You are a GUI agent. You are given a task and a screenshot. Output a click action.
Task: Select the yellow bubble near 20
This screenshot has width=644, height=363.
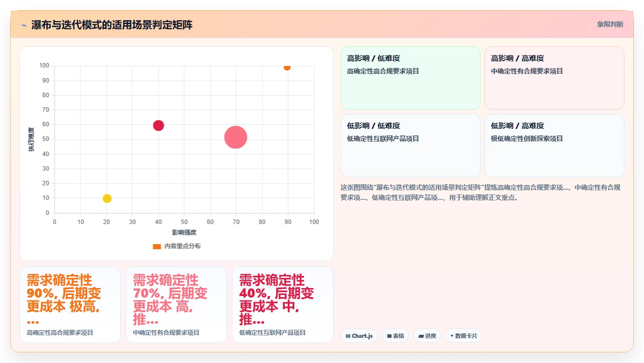click(x=107, y=198)
